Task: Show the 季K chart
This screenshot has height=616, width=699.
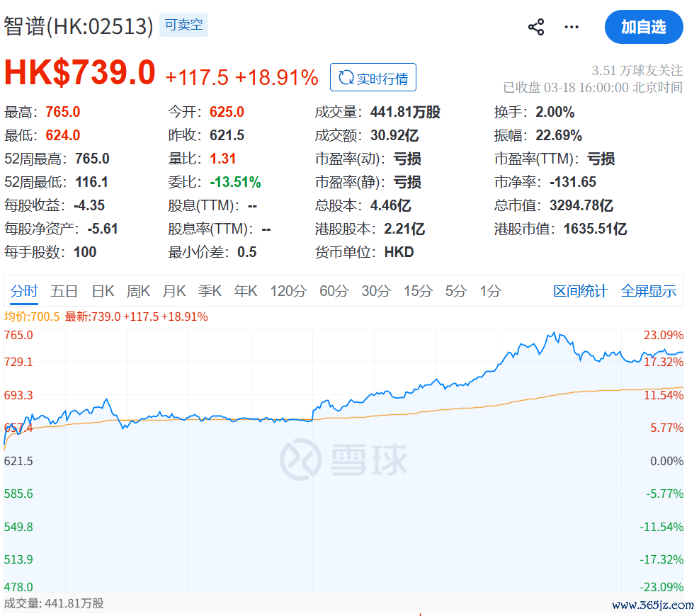Action: pos(210,291)
